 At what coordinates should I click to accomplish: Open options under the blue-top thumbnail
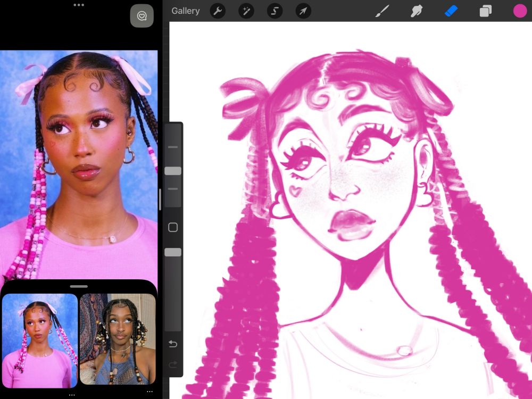(149, 392)
